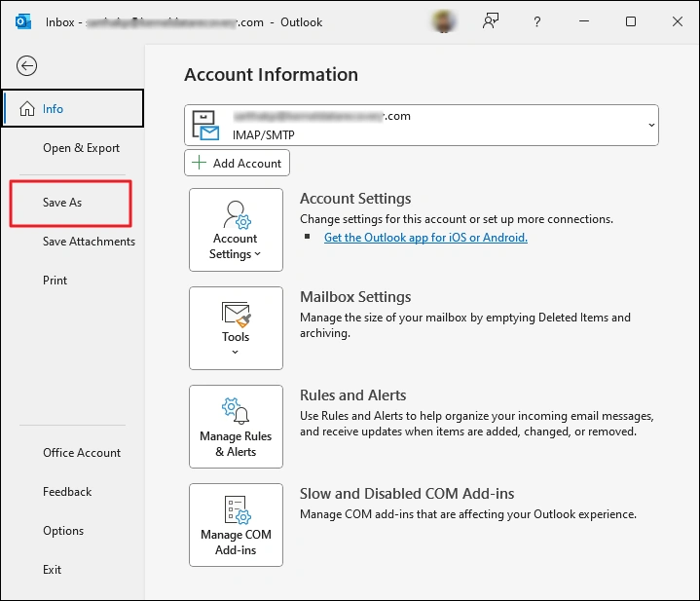This screenshot has width=700, height=601.
Task: Expand the account selection dropdown arrow
Action: [x=651, y=126]
